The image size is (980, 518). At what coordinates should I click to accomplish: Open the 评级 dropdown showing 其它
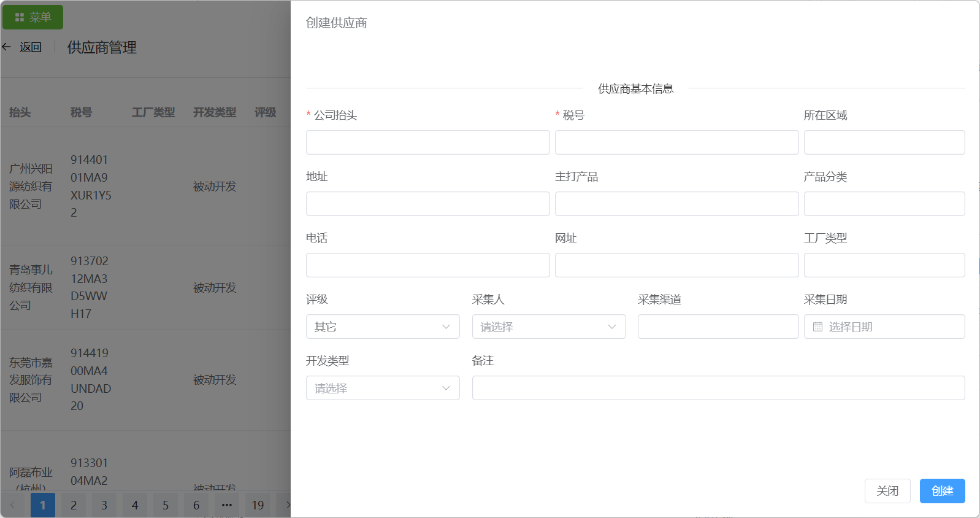pyautogui.click(x=382, y=327)
